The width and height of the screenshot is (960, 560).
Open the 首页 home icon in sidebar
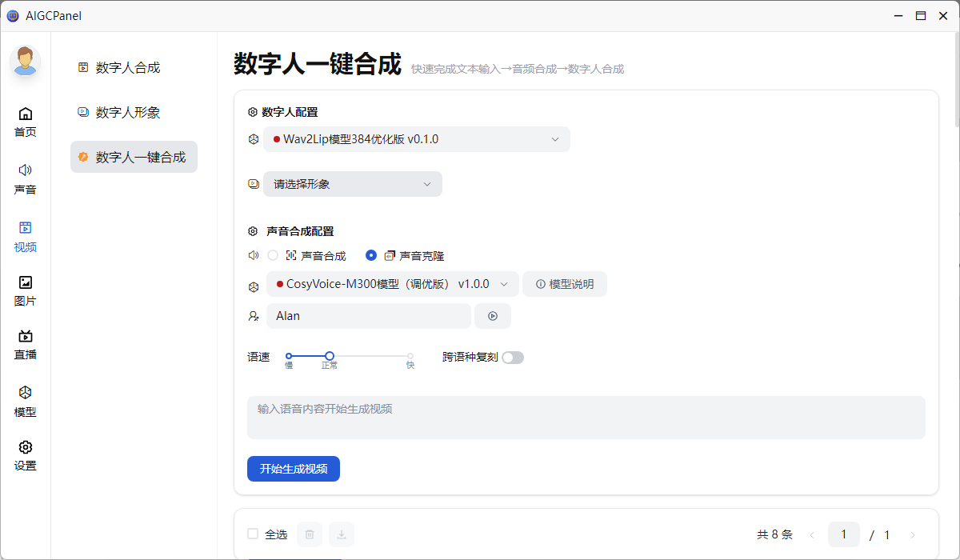[x=26, y=122]
